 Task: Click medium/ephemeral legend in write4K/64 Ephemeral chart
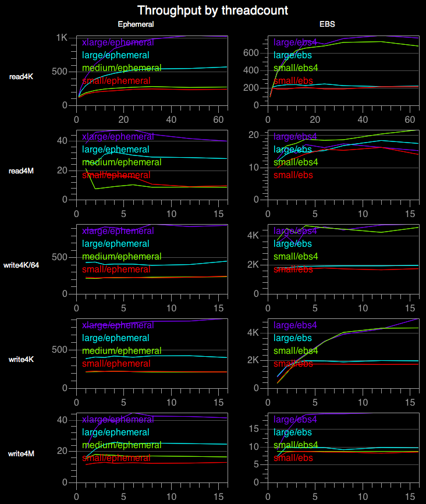[x=122, y=257]
